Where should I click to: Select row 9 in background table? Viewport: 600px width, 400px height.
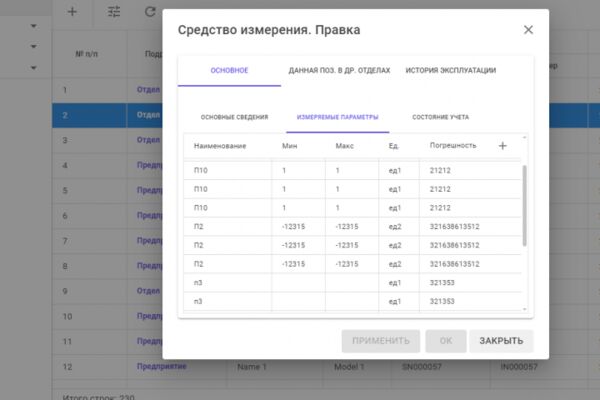pyautogui.click(x=107, y=291)
